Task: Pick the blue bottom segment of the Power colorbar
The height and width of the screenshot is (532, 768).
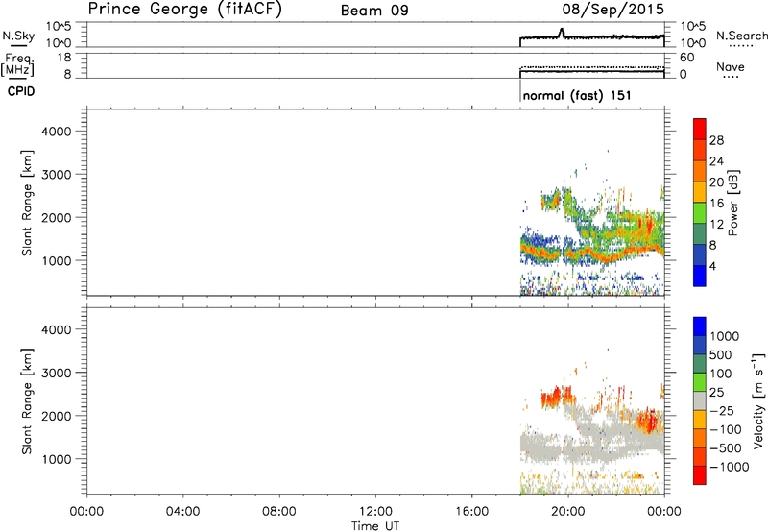Action: tap(700, 276)
